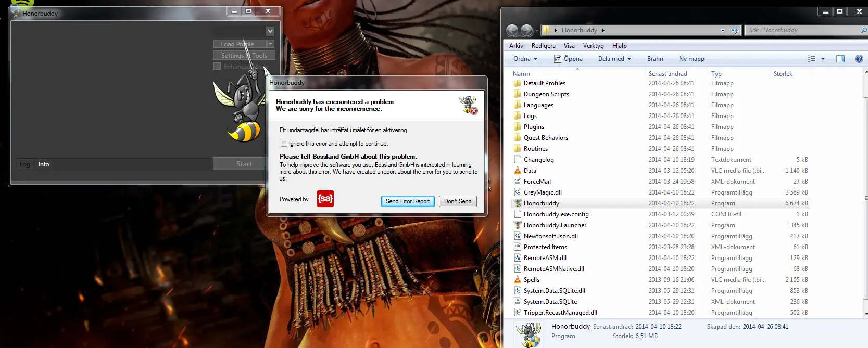Expand the view options dropdown arrow

point(823,59)
